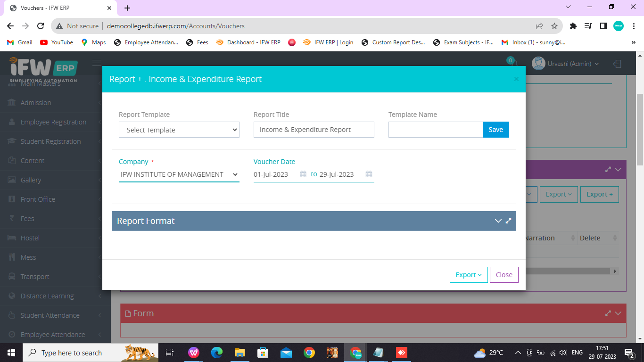
Task: Open Front Office in sidebar
Action: click(x=55, y=199)
